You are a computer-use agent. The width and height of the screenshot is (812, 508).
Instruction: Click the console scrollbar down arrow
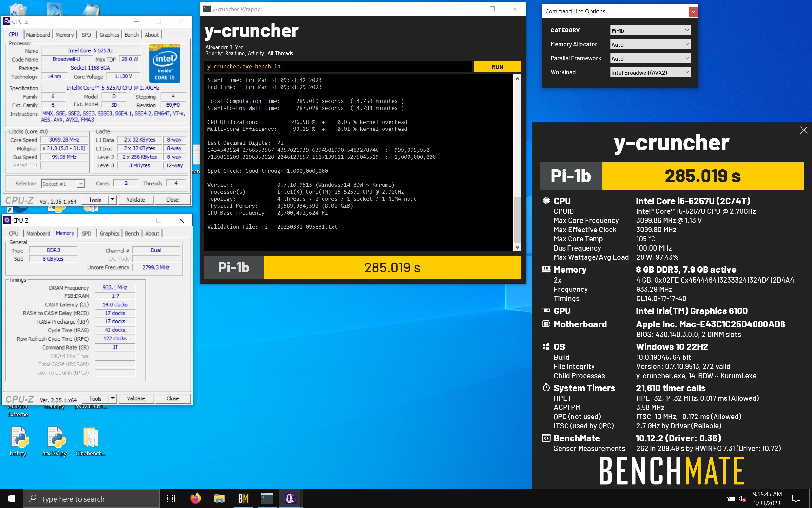(517, 247)
